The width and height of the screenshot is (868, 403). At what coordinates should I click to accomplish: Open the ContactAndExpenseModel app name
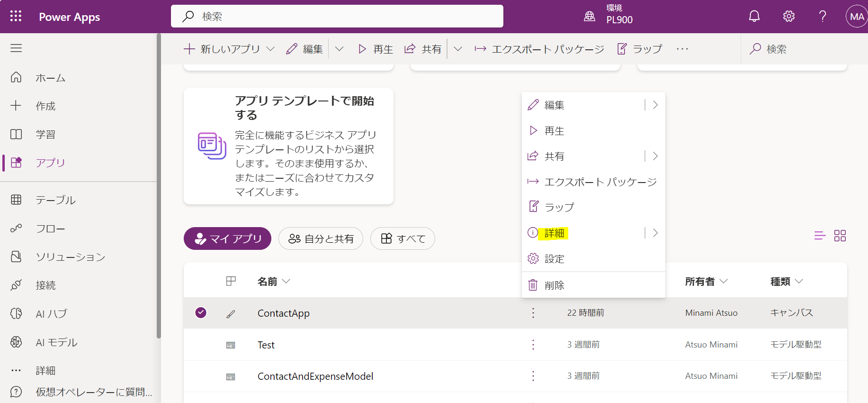(x=315, y=376)
